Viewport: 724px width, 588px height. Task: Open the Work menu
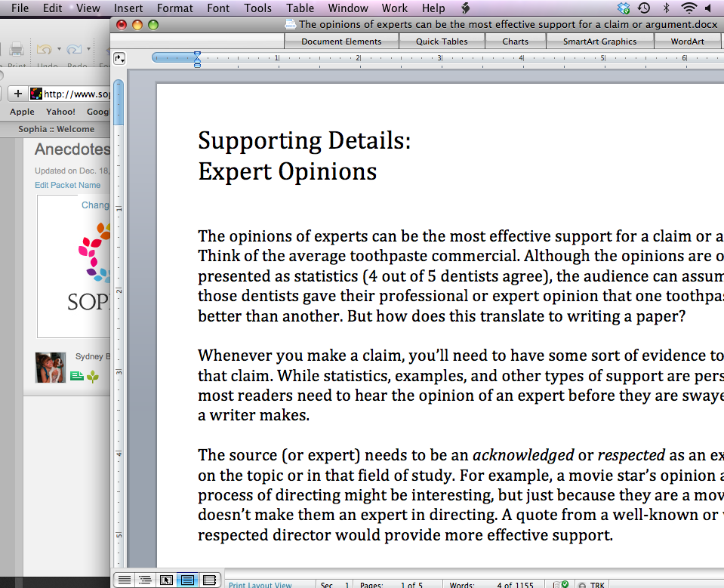point(395,8)
